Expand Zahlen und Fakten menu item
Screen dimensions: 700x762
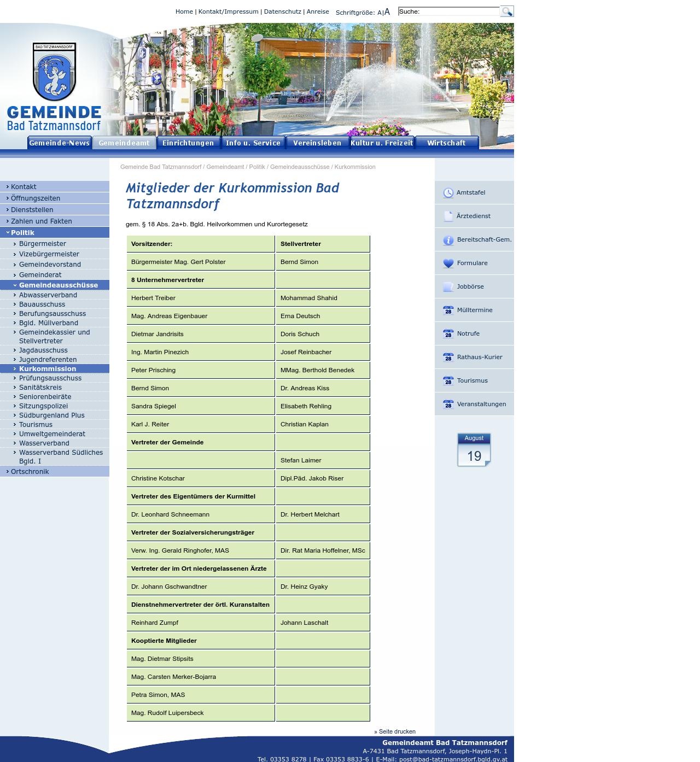(55, 221)
